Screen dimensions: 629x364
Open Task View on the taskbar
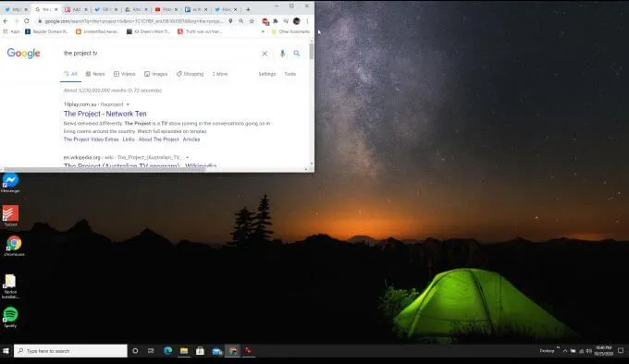pyautogui.click(x=151, y=351)
